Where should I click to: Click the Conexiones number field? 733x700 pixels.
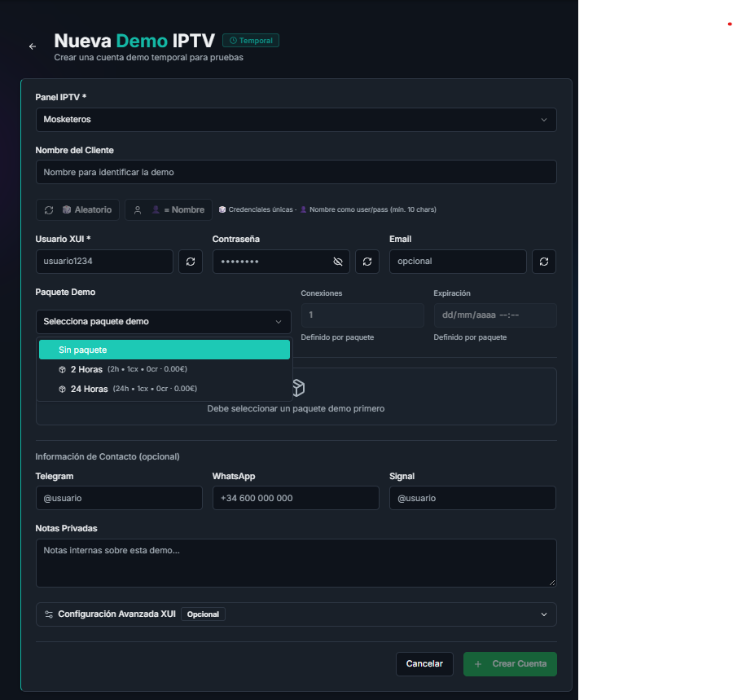(362, 315)
